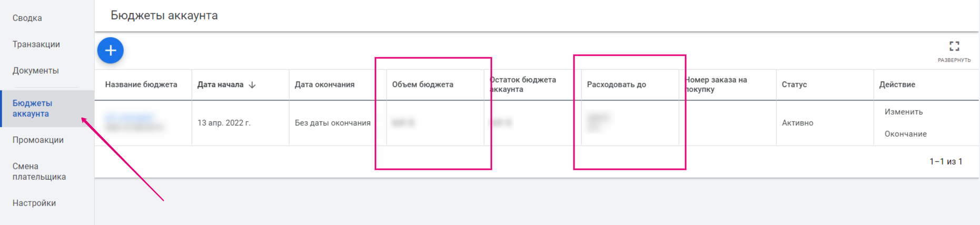980x225 pixels.
Task: Click the blue plus add budget button
Action: coord(111,50)
